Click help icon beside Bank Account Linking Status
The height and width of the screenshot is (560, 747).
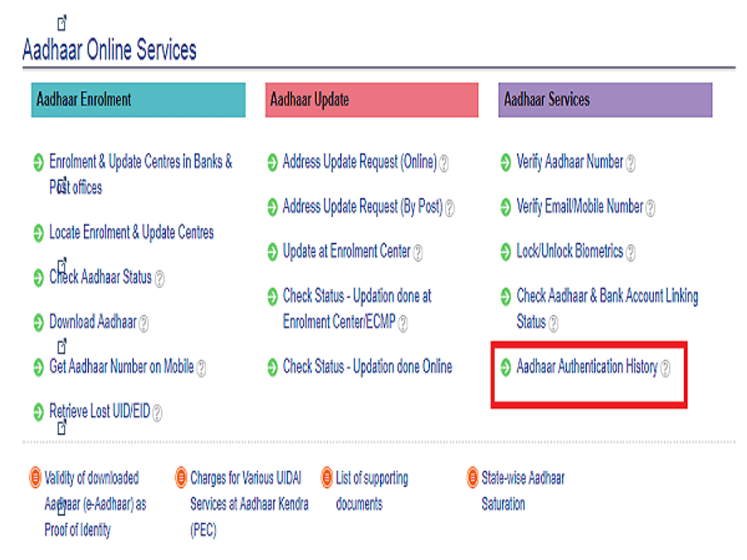553,324
